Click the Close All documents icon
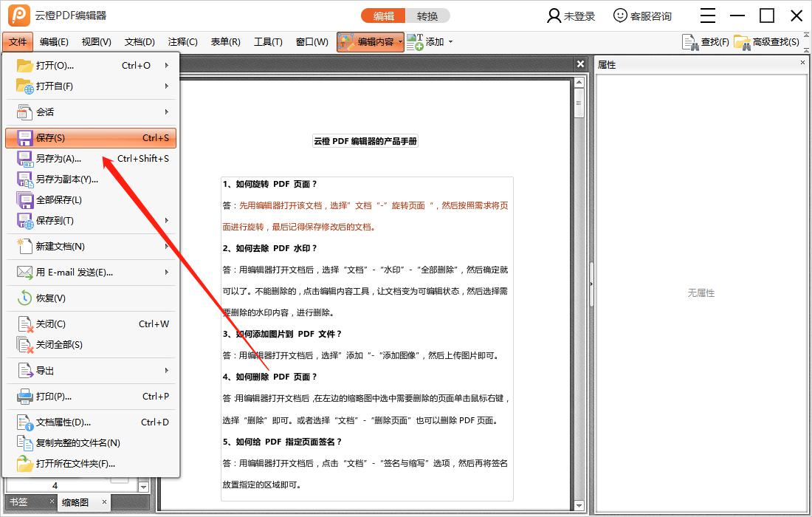Screen dimensions: 812x517 (x=25, y=345)
